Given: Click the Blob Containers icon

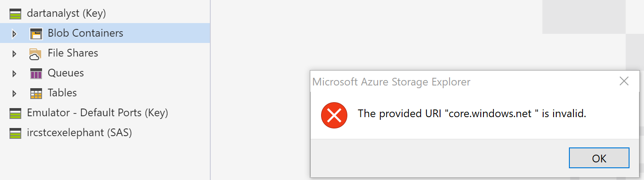Looking at the screenshot, I should tap(36, 33).
